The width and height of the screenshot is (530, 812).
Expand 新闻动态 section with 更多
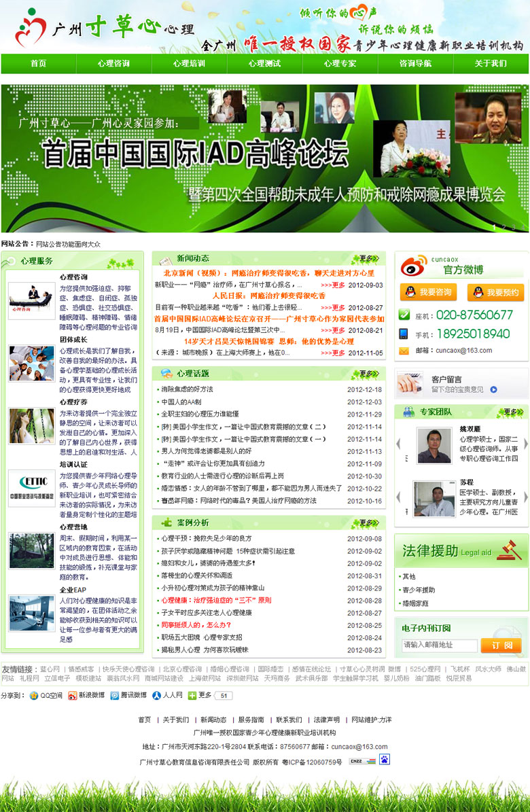tap(369, 258)
